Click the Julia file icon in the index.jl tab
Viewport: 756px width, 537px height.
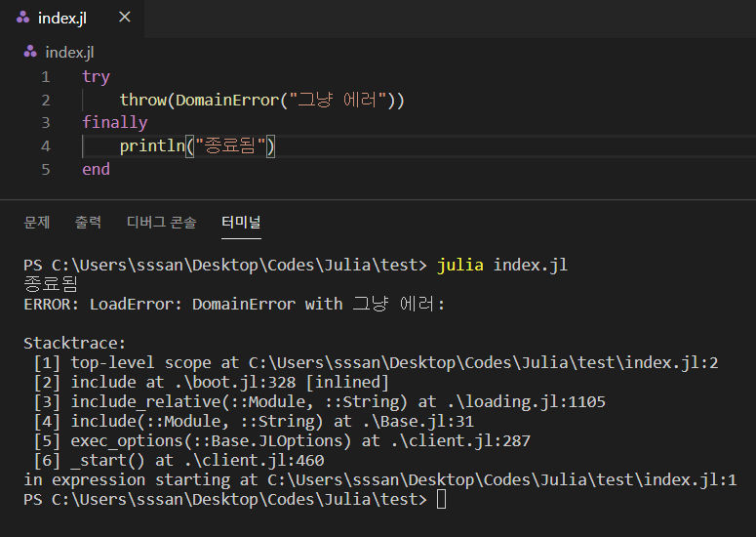pyautogui.click(x=23, y=18)
